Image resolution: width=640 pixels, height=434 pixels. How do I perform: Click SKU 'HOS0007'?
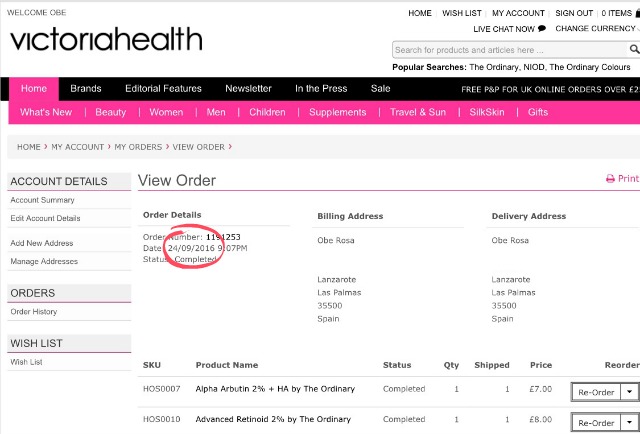pos(162,389)
